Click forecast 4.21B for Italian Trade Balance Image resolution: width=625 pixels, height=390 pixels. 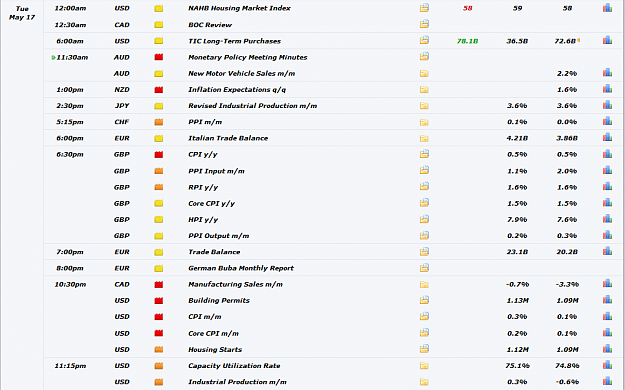(517, 138)
